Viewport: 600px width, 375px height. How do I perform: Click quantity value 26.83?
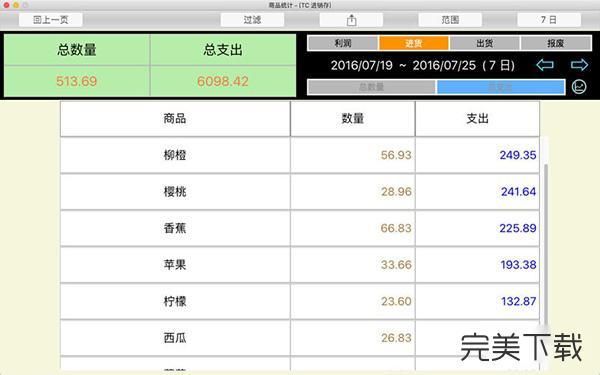click(x=396, y=338)
